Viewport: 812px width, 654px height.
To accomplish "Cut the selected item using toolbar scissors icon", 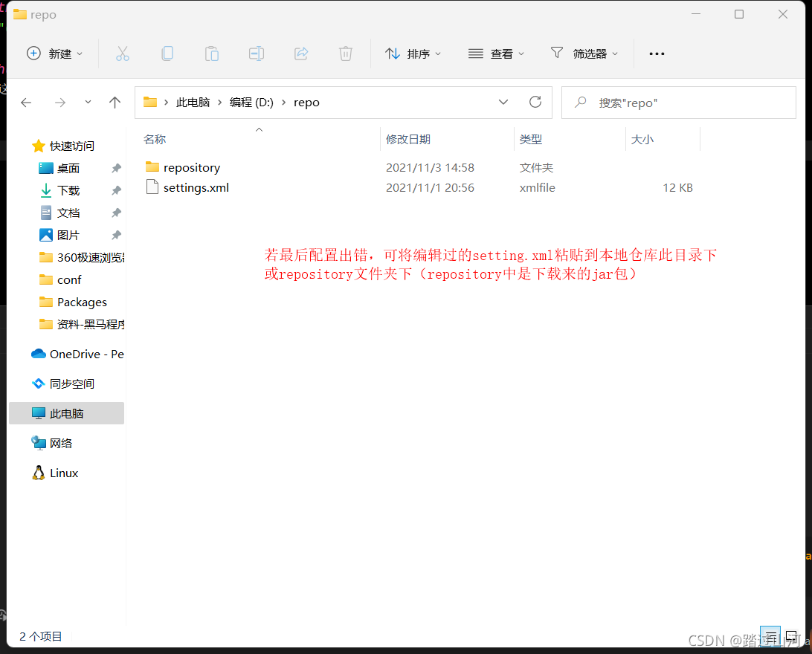I will click(123, 53).
